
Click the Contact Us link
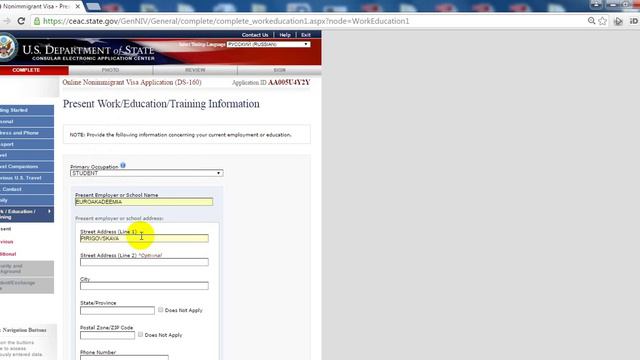(x=255, y=35)
